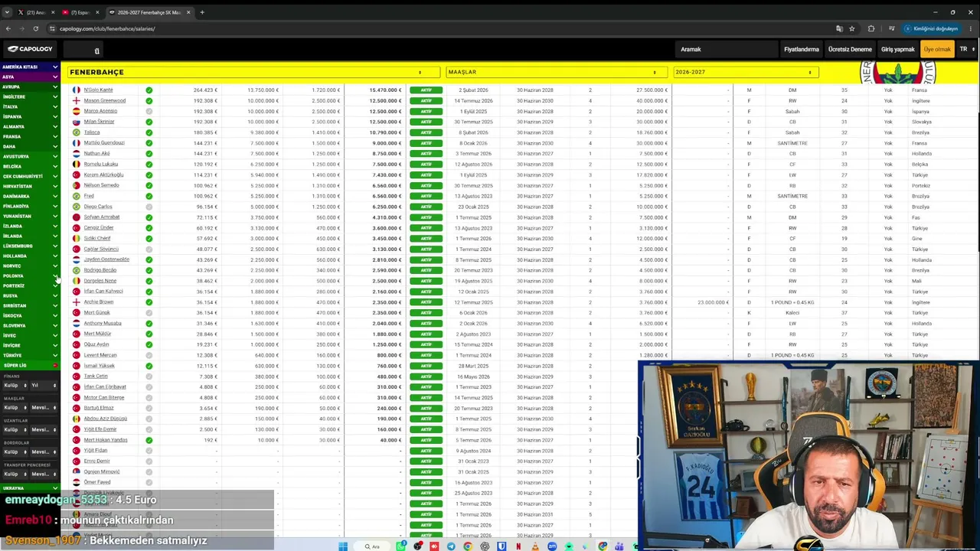Toggle the green check for İsmail Yüksek

(x=149, y=366)
